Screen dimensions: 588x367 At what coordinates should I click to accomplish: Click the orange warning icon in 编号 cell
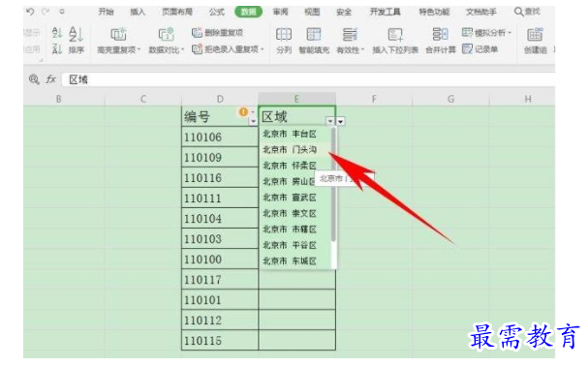[243, 111]
